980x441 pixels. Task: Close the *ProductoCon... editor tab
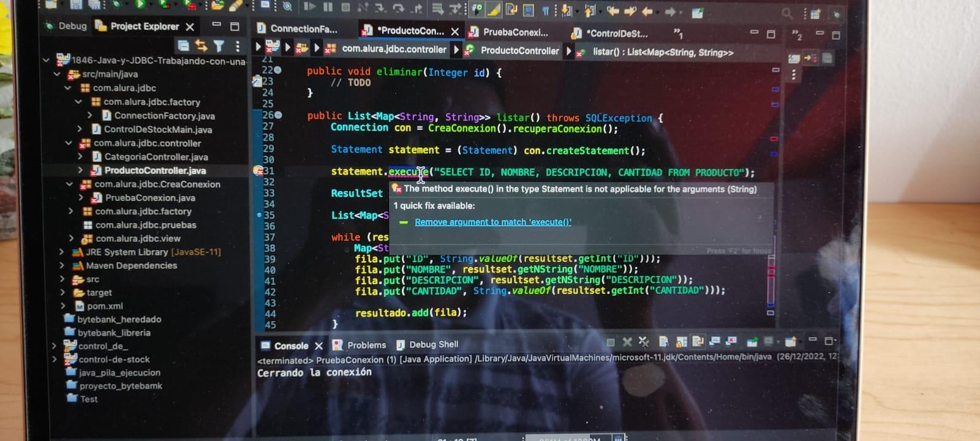coord(455,31)
